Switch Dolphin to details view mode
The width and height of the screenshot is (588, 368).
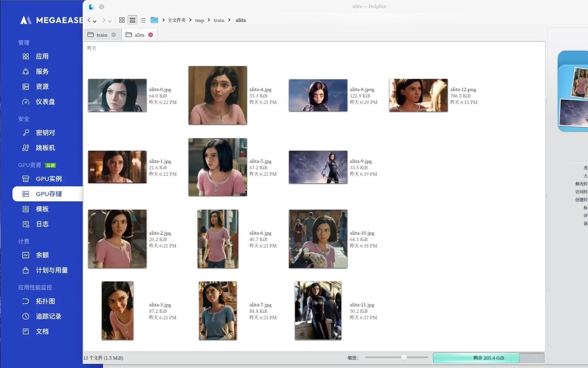[143, 20]
